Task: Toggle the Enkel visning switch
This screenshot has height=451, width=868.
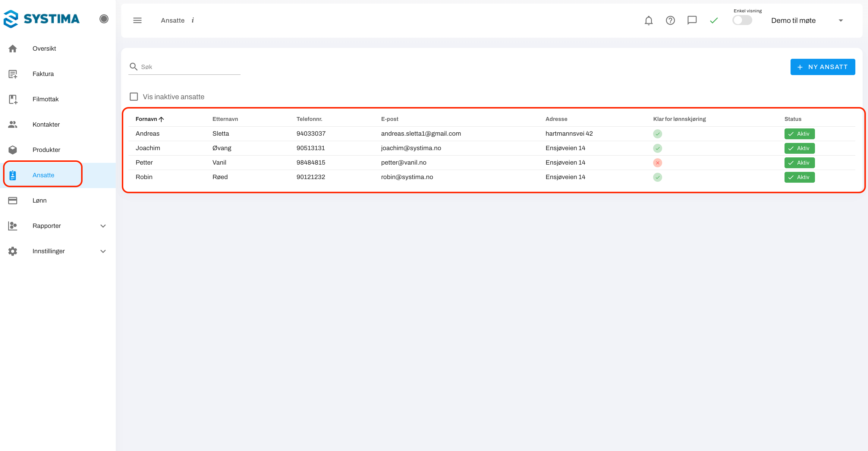Action: coord(742,20)
